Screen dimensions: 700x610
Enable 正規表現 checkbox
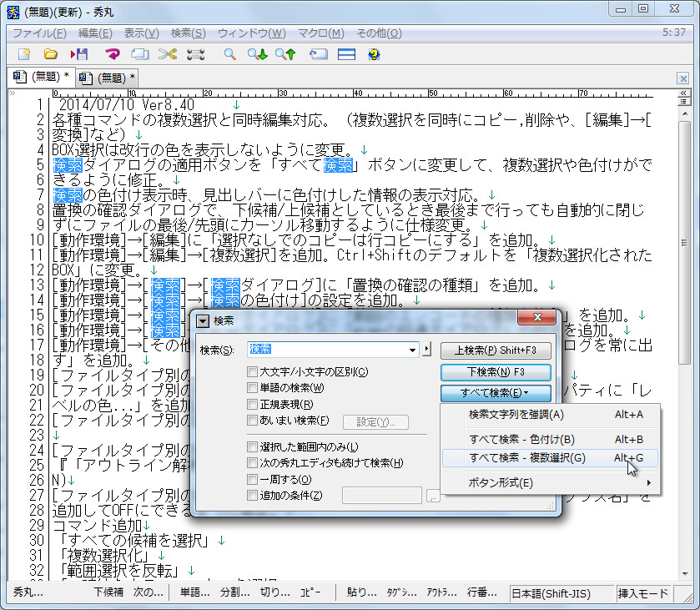point(252,405)
